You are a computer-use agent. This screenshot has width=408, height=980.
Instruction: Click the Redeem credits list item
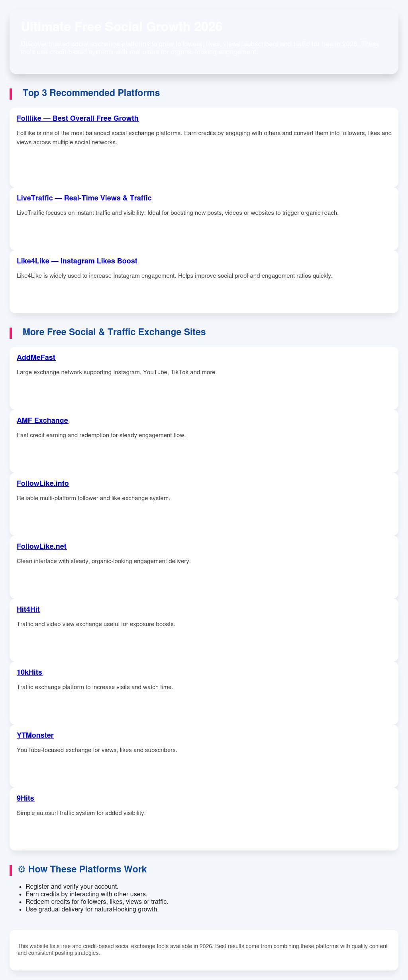pyautogui.click(x=96, y=901)
